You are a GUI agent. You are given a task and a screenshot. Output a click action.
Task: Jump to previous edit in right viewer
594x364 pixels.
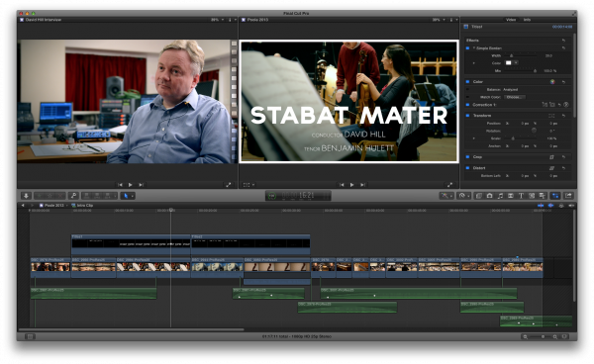click(342, 185)
